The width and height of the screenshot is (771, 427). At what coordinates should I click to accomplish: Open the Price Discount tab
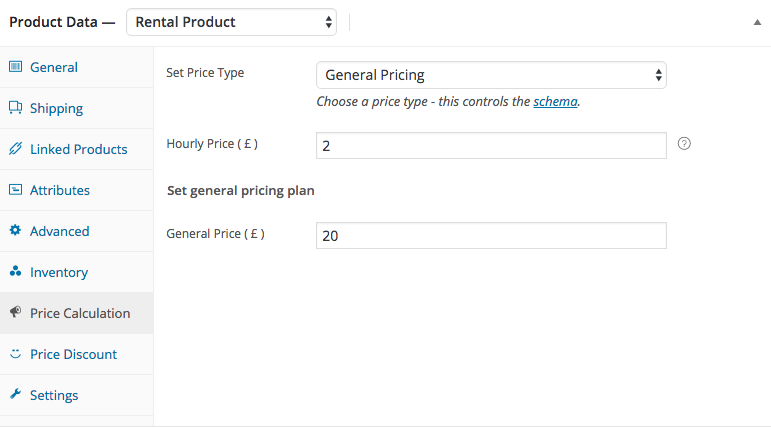(73, 354)
